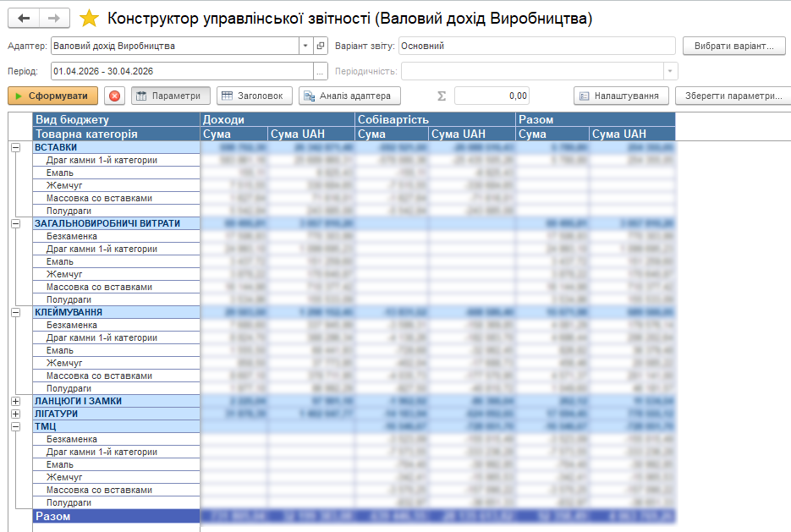
Task: Select Безкаменка under ЗАГАЛЬНОВИРОБНИЧІ ВИТРАТИ
Action: pos(116,236)
